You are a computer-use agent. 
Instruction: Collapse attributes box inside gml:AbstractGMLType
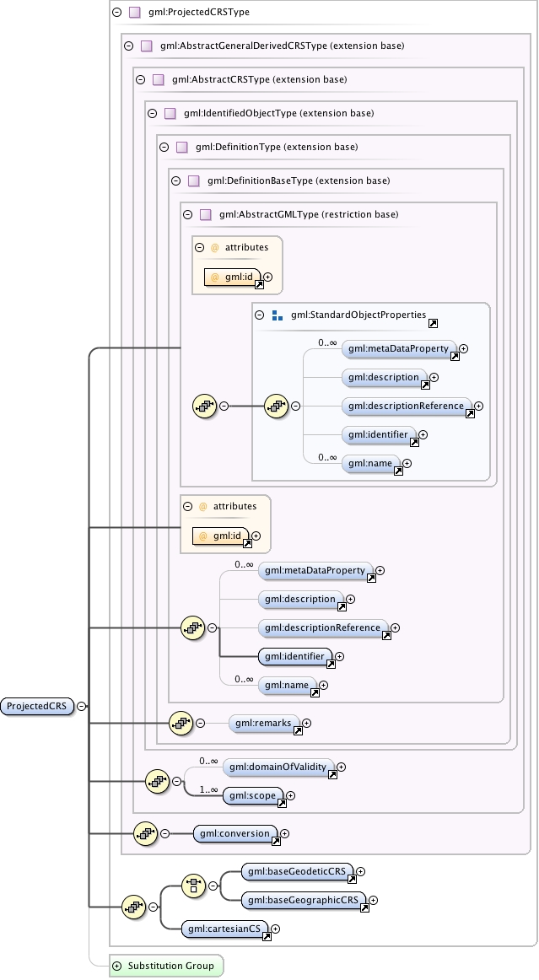click(199, 247)
